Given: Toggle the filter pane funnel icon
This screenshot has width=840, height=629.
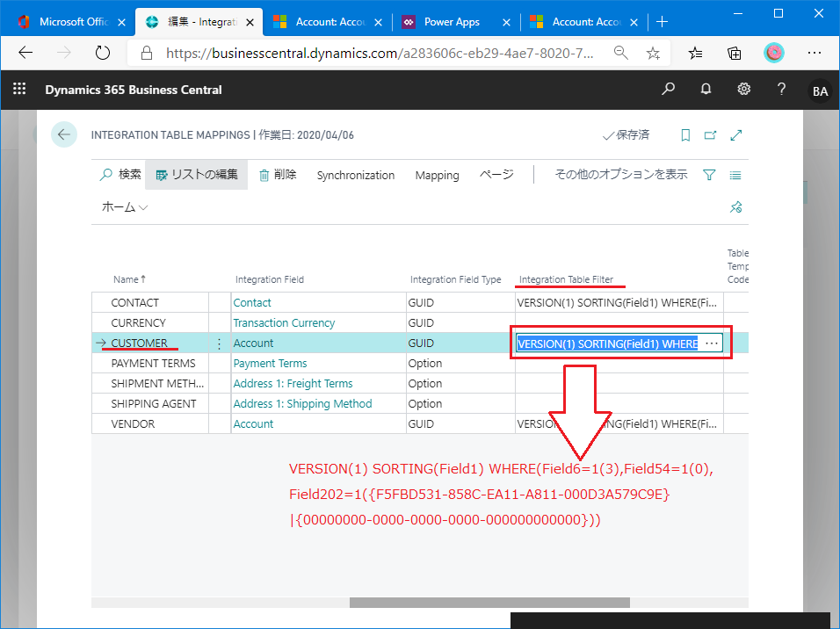Looking at the screenshot, I should tap(709, 175).
